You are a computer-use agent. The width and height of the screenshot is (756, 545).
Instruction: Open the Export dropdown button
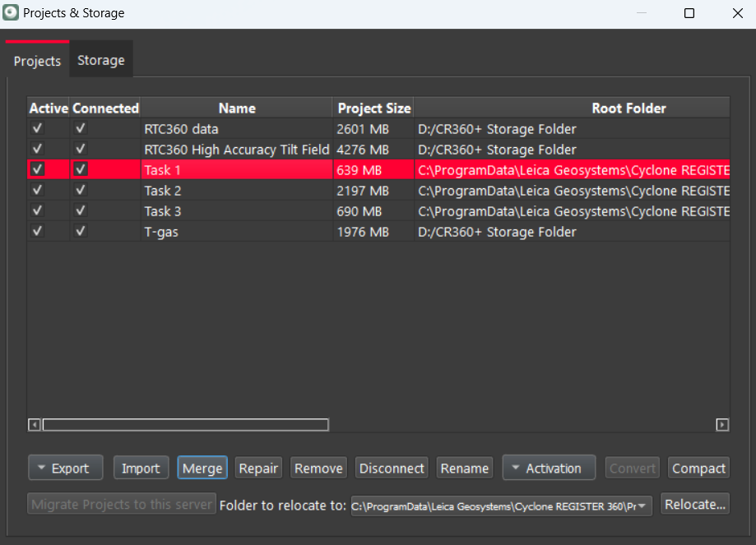[x=65, y=469]
